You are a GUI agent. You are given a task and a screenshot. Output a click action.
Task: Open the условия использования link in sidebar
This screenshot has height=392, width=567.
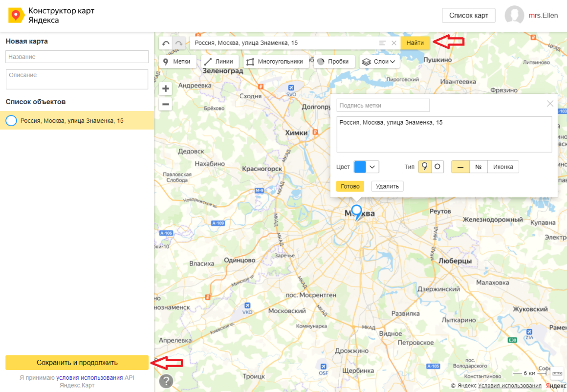pyautogui.click(x=89, y=377)
